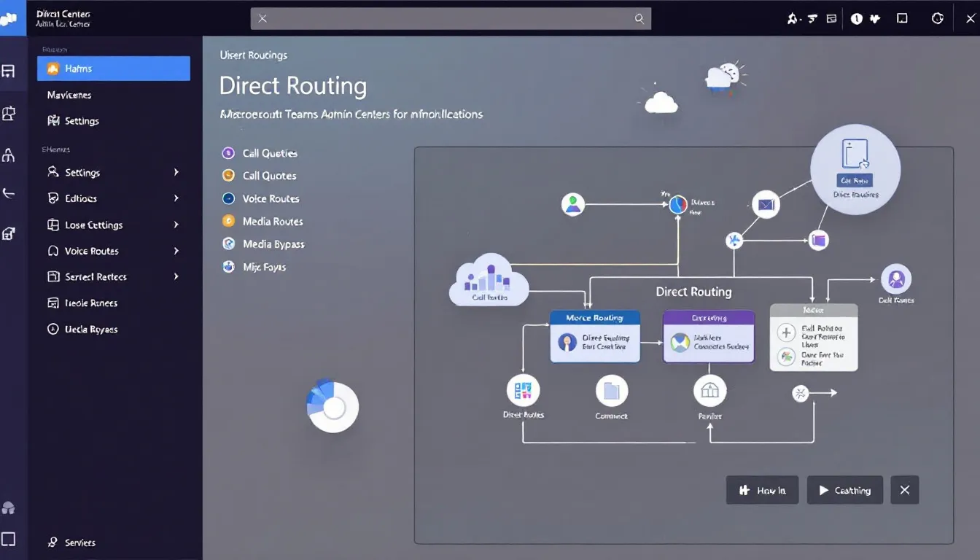The image size is (980, 560).
Task: Click the top-right heart icon
Action: coord(876,19)
